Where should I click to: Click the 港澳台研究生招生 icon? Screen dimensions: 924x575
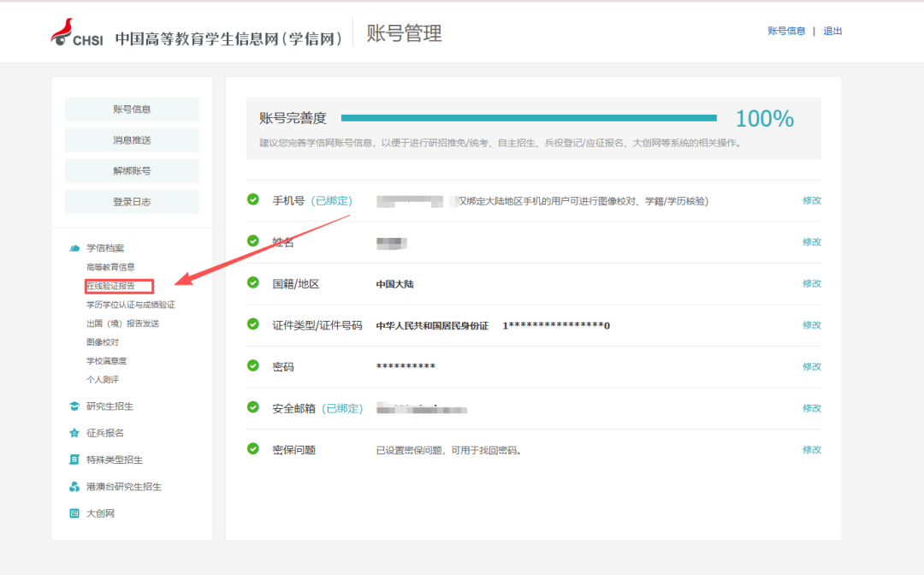[74, 487]
